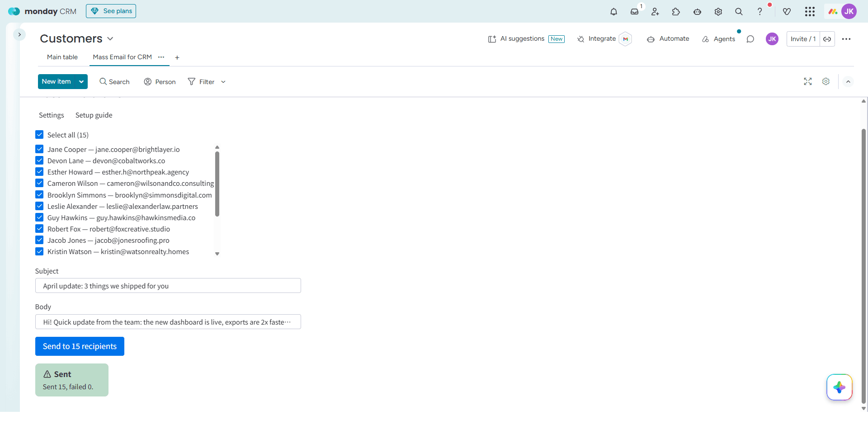This screenshot has height=434, width=868.
Task: Uncheck Kristin Watson recipient
Action: click(x=39, y=251)
